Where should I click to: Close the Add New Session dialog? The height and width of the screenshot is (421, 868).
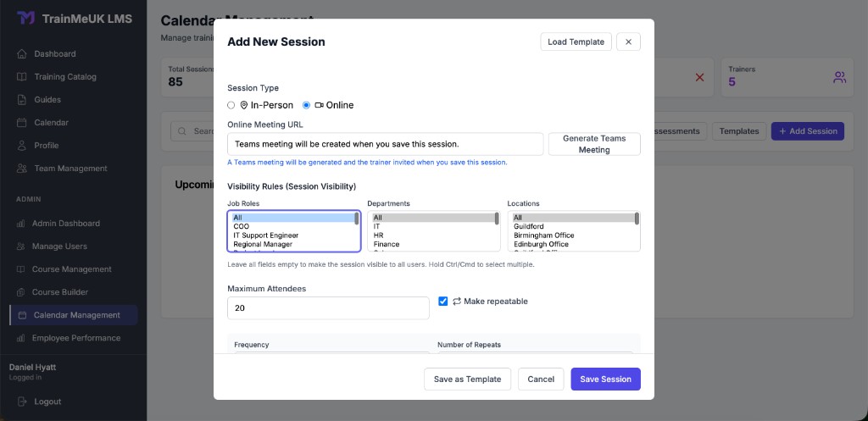[x=628, y=42]
